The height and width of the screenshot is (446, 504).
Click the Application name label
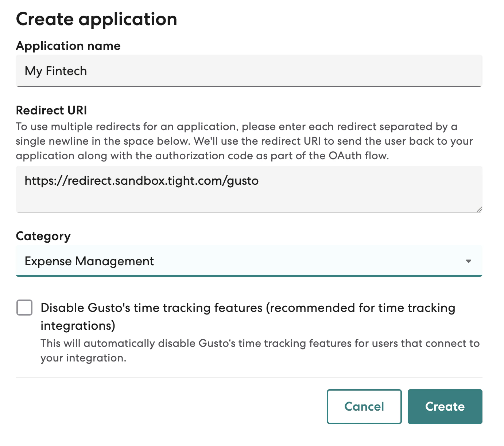68,46
